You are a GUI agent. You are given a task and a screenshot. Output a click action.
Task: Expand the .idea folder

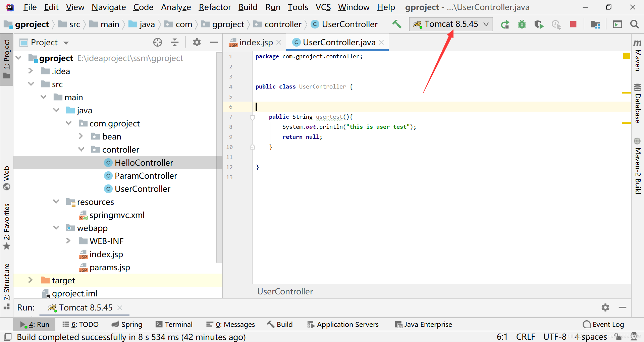point(31,71)
